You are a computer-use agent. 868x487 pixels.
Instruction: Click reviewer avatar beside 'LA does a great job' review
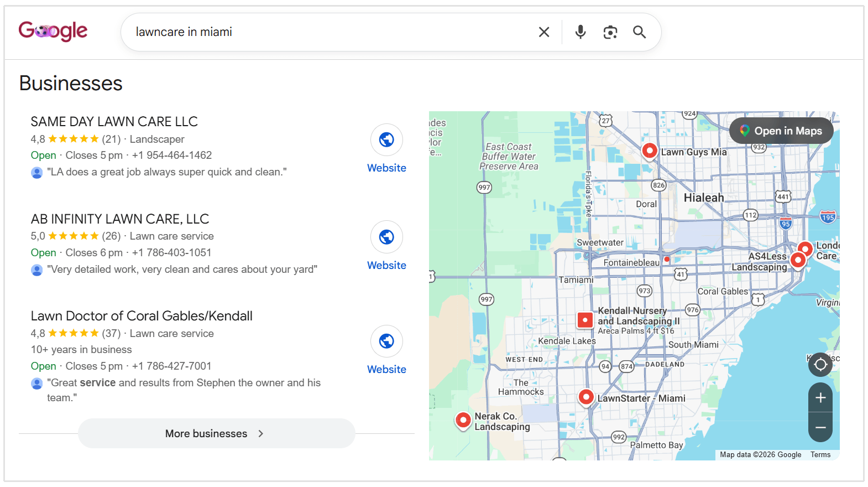point(37,173)
